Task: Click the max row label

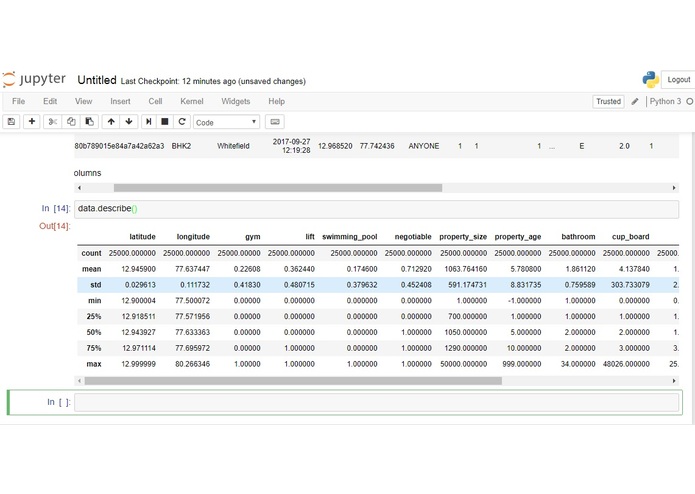Action: point(94,364)
